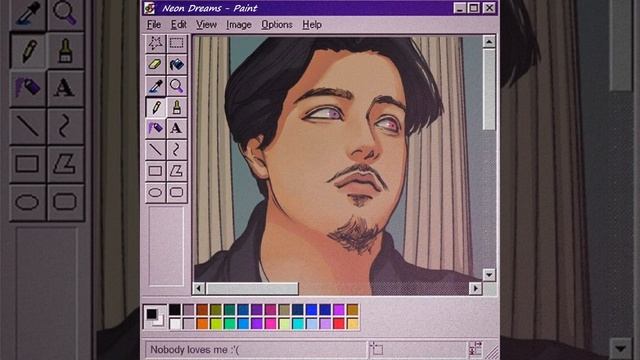The height and width of the screenshot is (360, 640).
Task: Click the canvas vertical scroll up arrow
Action: (489, 42)
